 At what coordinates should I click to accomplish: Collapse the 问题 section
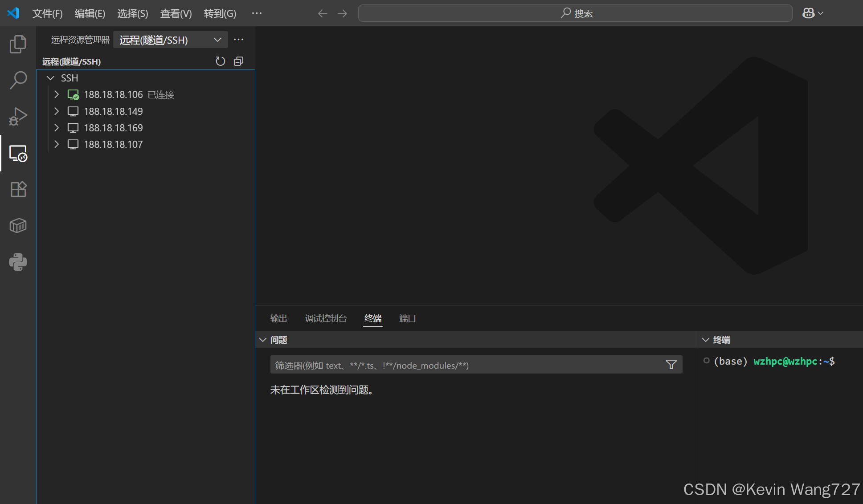[263, 340]
